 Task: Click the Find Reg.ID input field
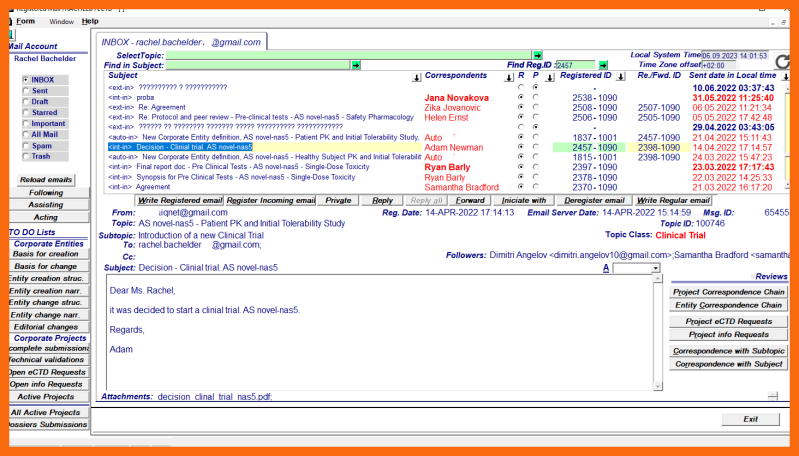[x=575, y=65]
